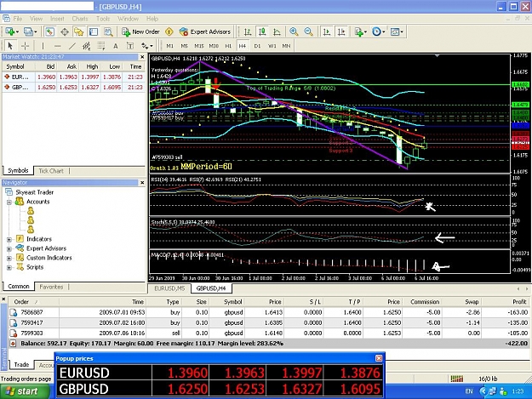This screenshot has height=399, width=532.
Task: Collapse the Accounts tree node
Action: [9, 202]
